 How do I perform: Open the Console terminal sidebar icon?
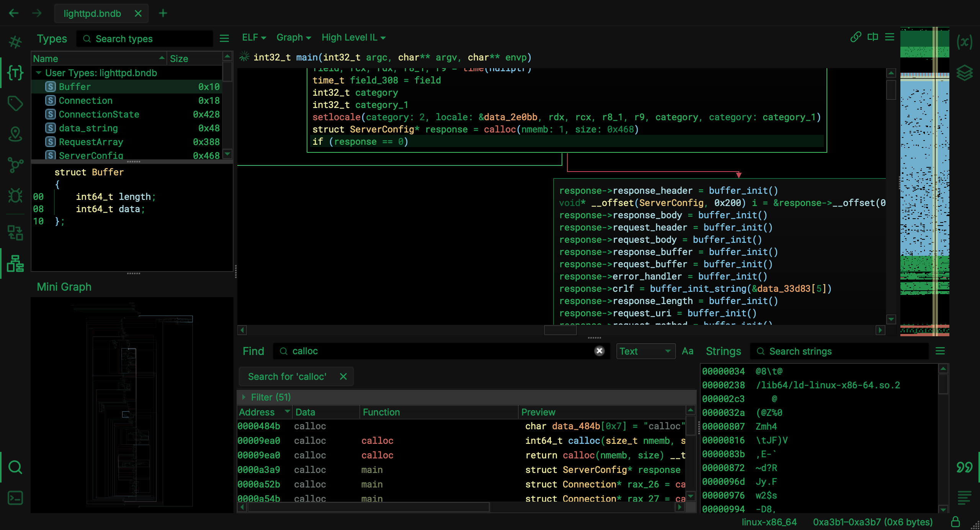pos(15,498)
